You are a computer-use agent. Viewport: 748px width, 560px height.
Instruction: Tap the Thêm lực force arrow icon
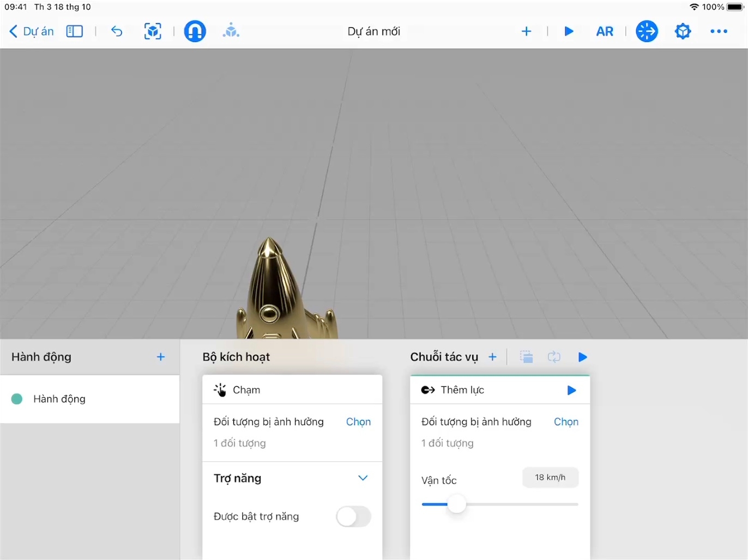[428, 390]
